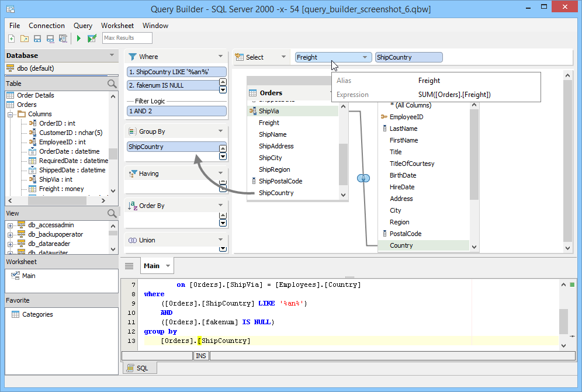Click the ShipCountry column chip in Select bar

[408, 57]
